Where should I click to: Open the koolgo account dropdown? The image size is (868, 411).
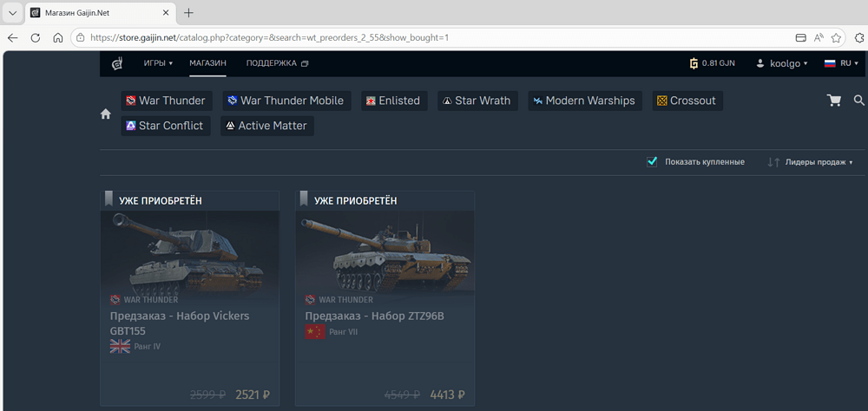coord(782,63)
